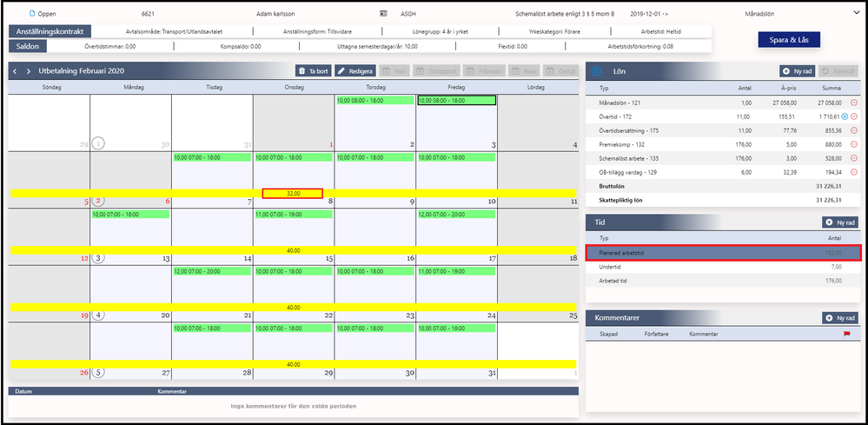Screen dimensions: 868x425
Task: Click the Spara & Lås button
Action: tap(789, 40)
